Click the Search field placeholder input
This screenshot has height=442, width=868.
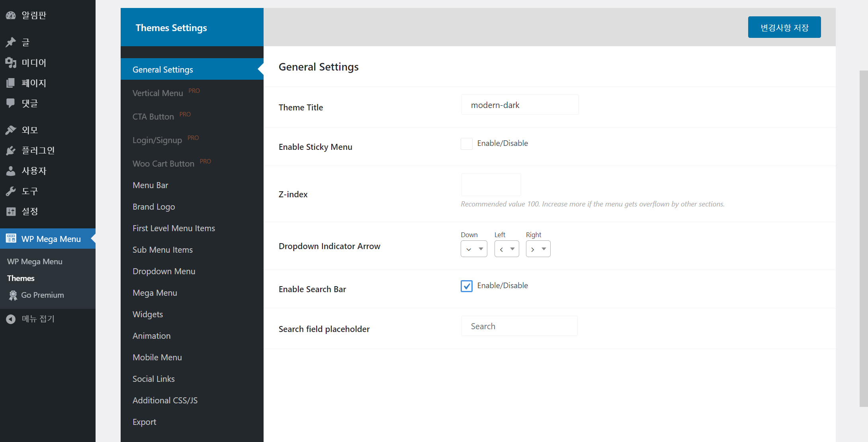click(519, 326)
